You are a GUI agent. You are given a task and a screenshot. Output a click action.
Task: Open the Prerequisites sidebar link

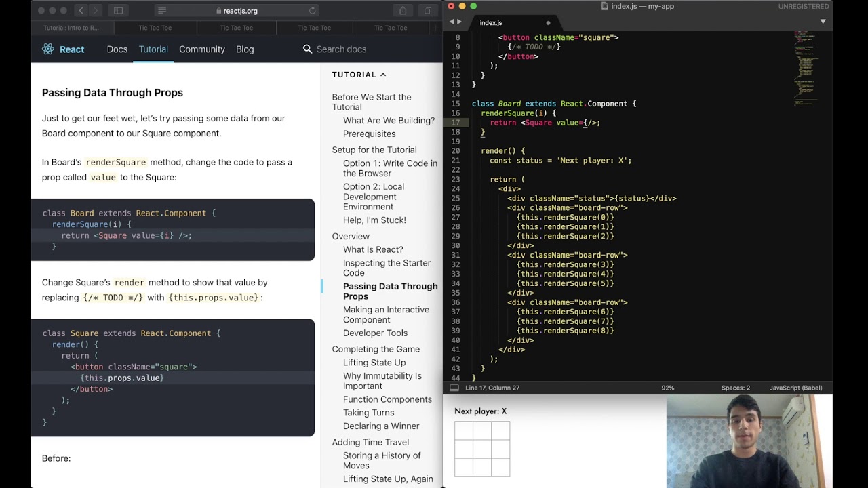click(x=369, y=134)
